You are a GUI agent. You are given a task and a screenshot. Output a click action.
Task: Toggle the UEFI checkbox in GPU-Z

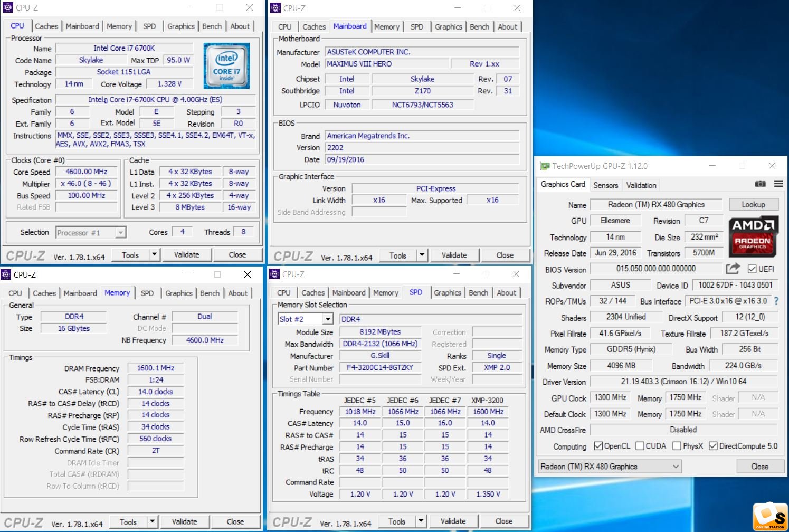tap(752, 269)
